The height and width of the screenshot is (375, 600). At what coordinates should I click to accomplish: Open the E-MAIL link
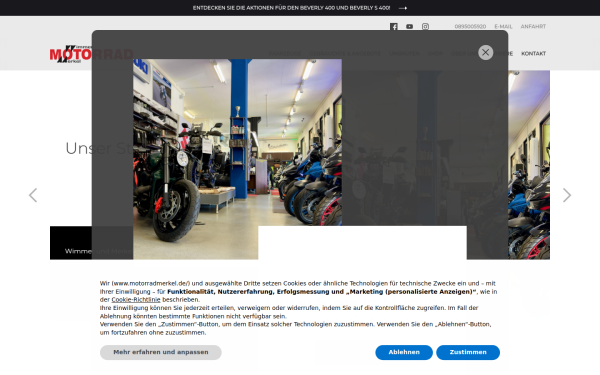pyautogui.click(x=503, y=26)
